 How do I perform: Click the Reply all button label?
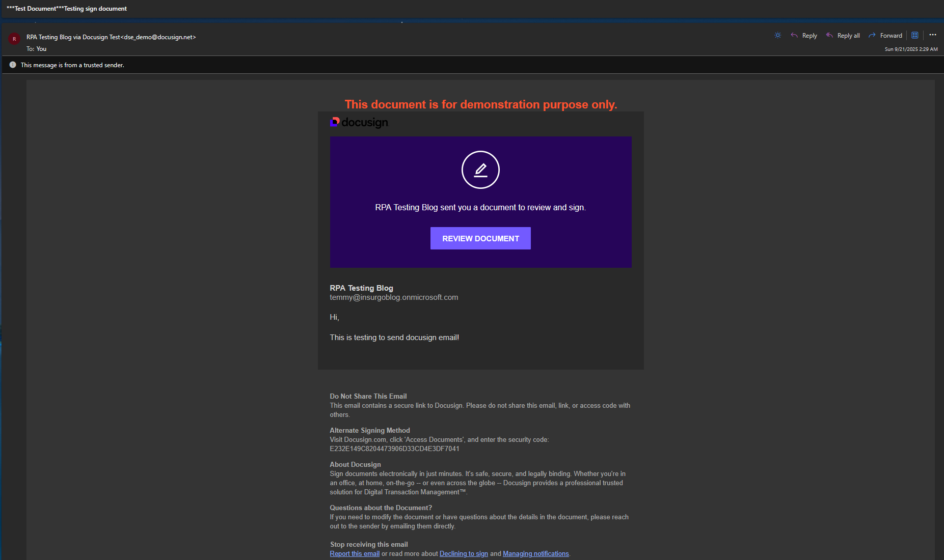click(x=849, y=36)
